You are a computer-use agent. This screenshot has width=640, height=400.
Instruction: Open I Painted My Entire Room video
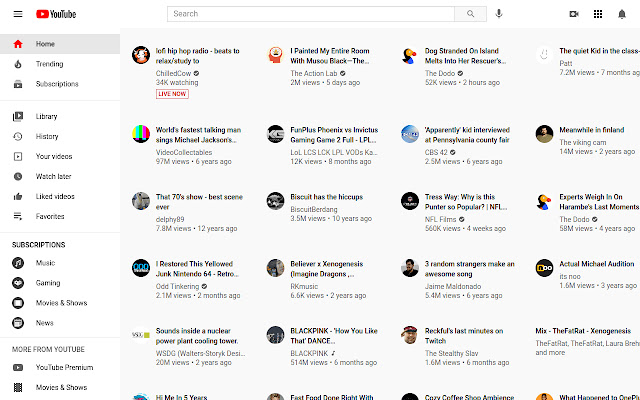pyautogui.click(x=330, y=56)
